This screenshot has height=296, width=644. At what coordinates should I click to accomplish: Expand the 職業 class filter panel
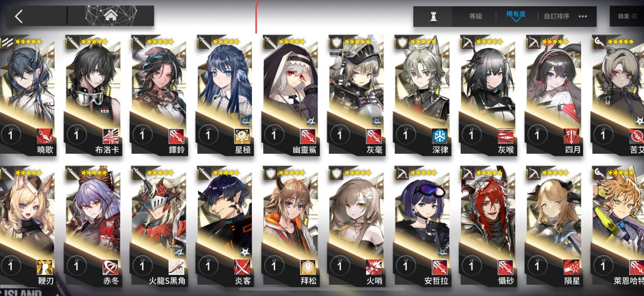click(x=627, y=16)
